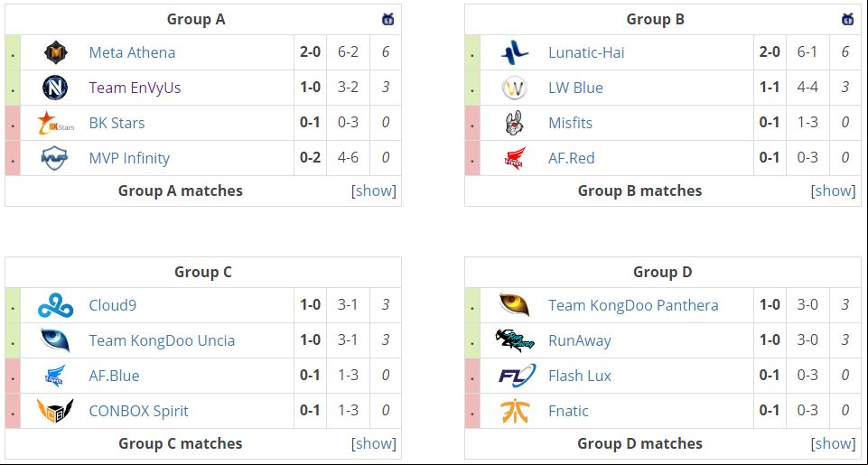
Task: Click the Misfits bunny logo
Action: pos(515,123)
